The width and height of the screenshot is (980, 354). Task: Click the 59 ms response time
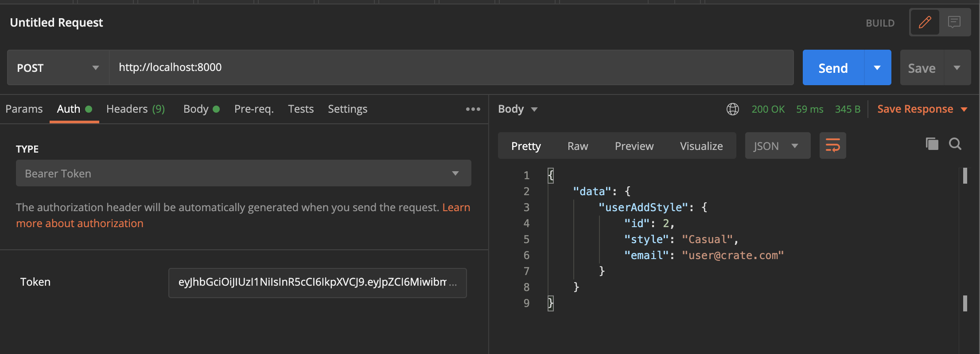click(809, 109)
